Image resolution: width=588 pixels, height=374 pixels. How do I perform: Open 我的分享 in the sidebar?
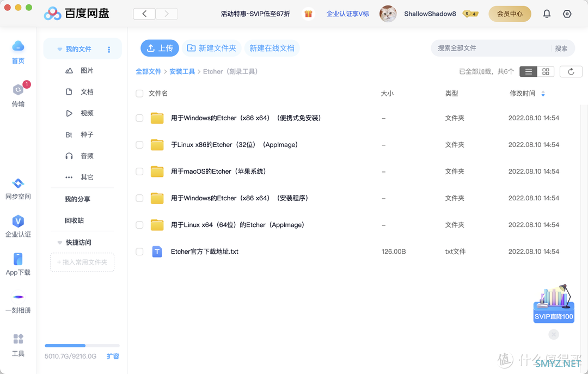coord(77,199)
